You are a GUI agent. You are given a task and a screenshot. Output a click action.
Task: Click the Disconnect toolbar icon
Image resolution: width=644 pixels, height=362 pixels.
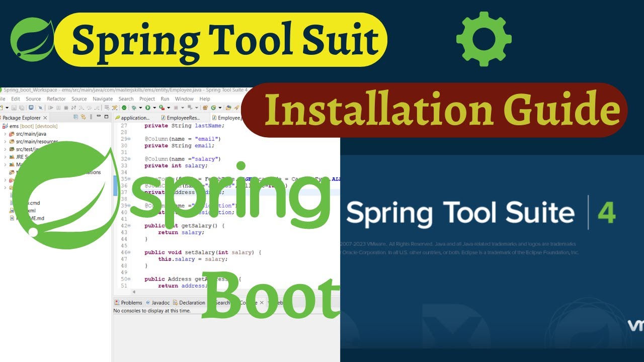(73, 108)
